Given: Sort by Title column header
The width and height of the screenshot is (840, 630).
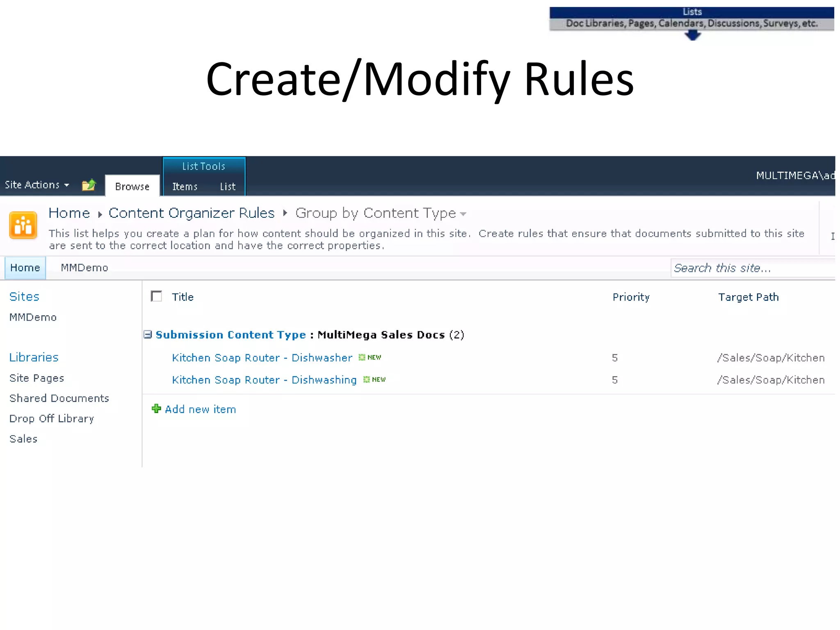Looking at the screenshot, I should coord(183,297).
